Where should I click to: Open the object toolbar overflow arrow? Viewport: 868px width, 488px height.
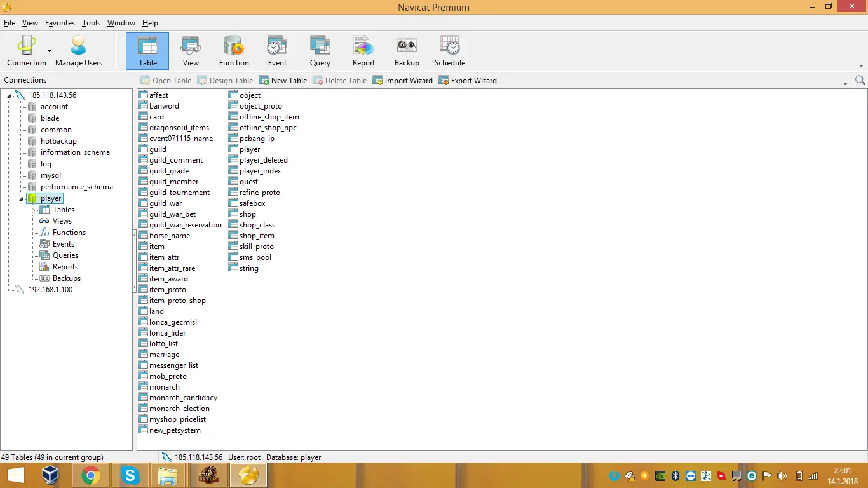coord(845,83)
